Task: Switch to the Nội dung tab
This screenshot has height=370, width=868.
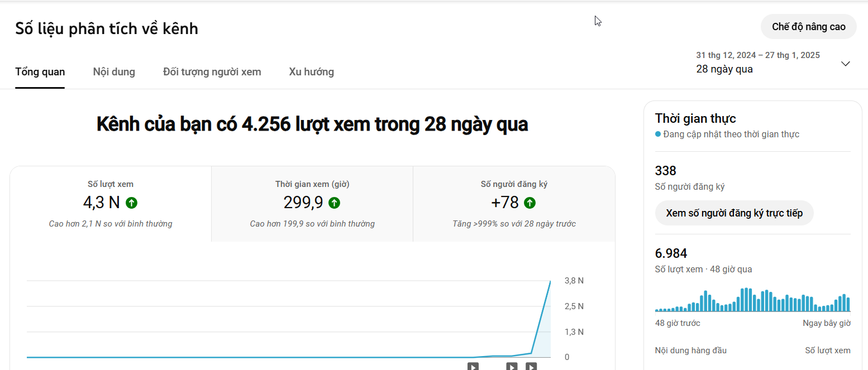Action: pos(114,72)
